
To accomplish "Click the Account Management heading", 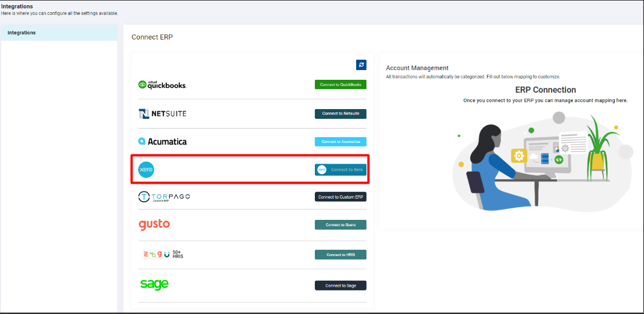I will (417, 68).
